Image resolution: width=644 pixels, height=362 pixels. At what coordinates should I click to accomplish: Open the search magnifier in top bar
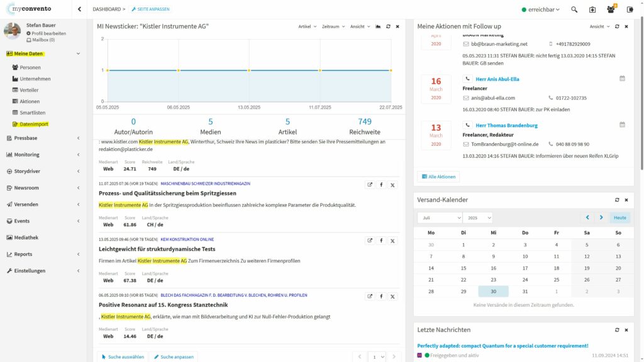click(574, 9)
